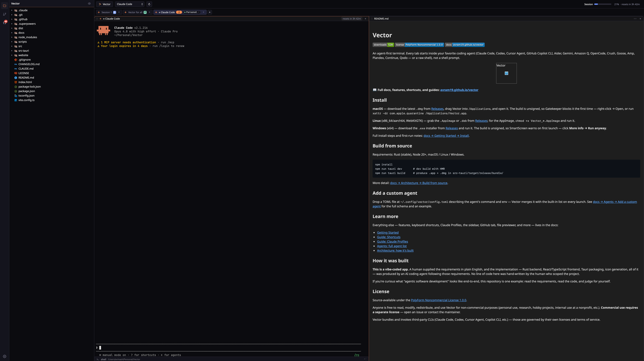Close the Claude Code terminal pane
The image size is (644, 361).
365,18
